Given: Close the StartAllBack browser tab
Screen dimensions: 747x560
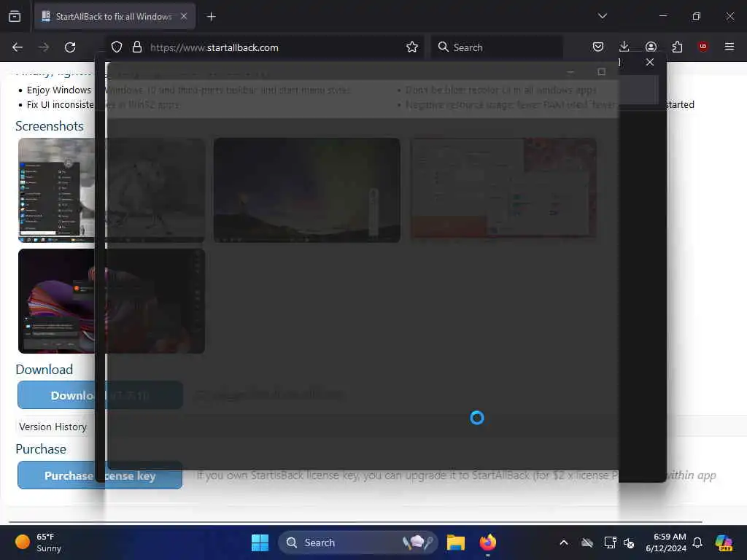Looking at the screenshot, I should pos(184,16).
